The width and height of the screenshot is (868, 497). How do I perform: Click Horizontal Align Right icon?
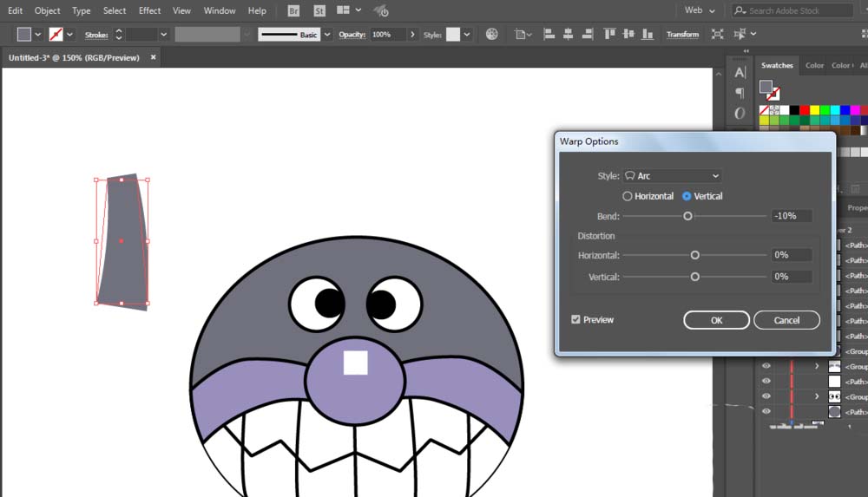point(588,35)
